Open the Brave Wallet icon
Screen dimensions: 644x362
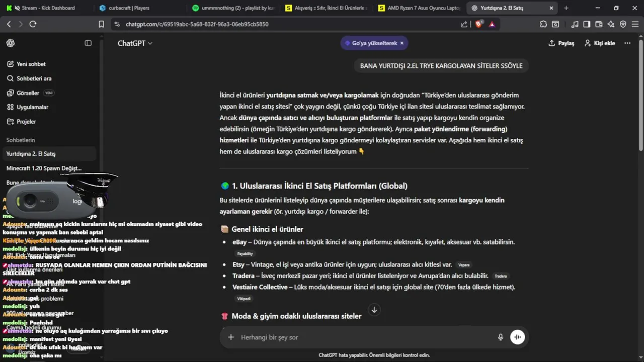click(599, 24)
